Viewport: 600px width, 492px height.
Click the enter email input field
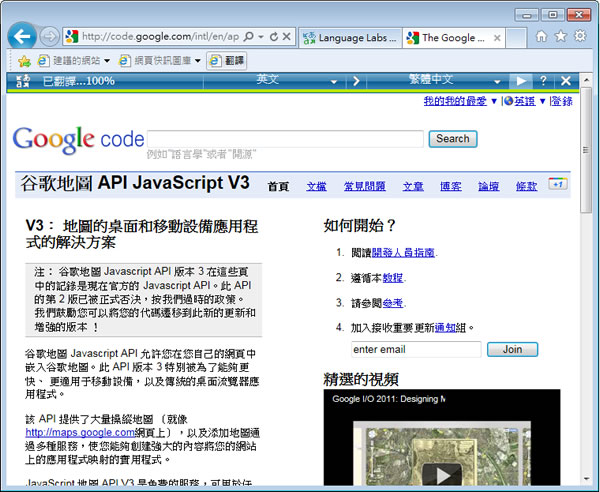coord(416,350)
